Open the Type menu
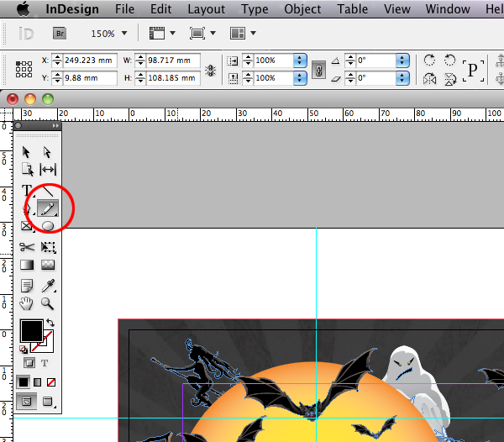This screenshot has height=442, width=504. (x=255, y=9)
